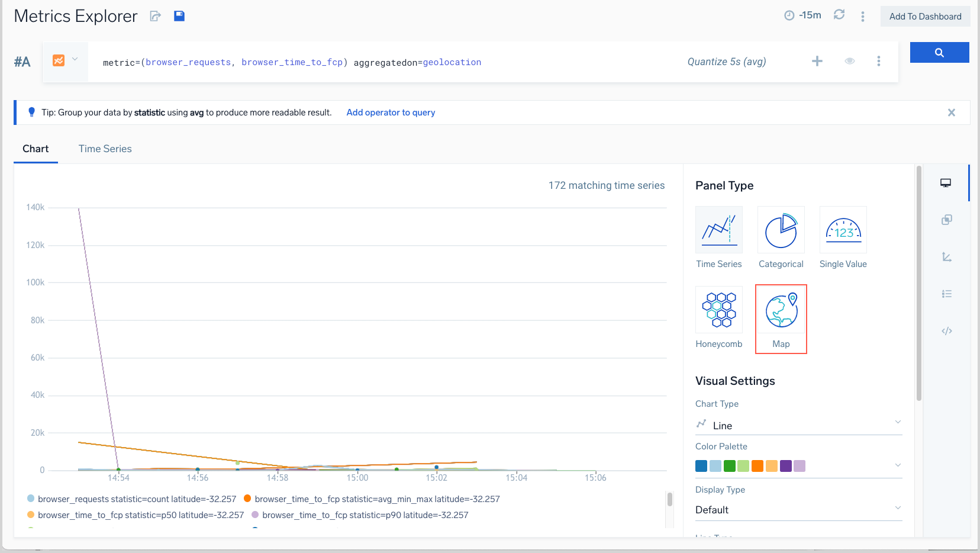This screenshot has height=553, width=980.
Task: Click the dark blue palette swatch
Action: [x=701, y=466]
